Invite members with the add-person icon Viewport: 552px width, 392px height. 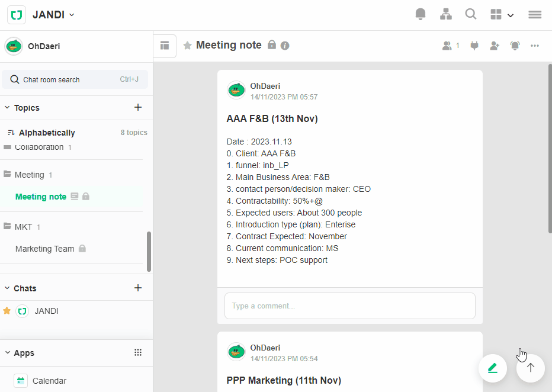click(x=495, y=46)
